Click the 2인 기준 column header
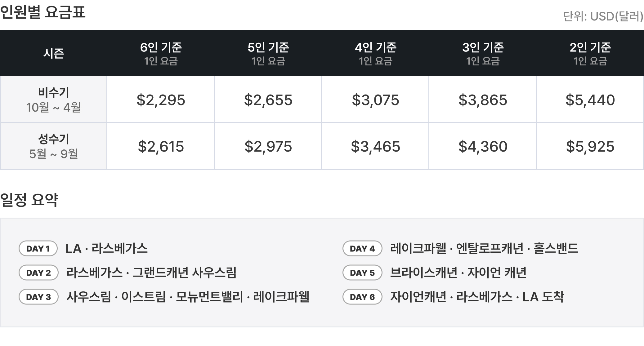Image resolution: width=644 pixels, height=346 pixels. [x=590, y=53]
